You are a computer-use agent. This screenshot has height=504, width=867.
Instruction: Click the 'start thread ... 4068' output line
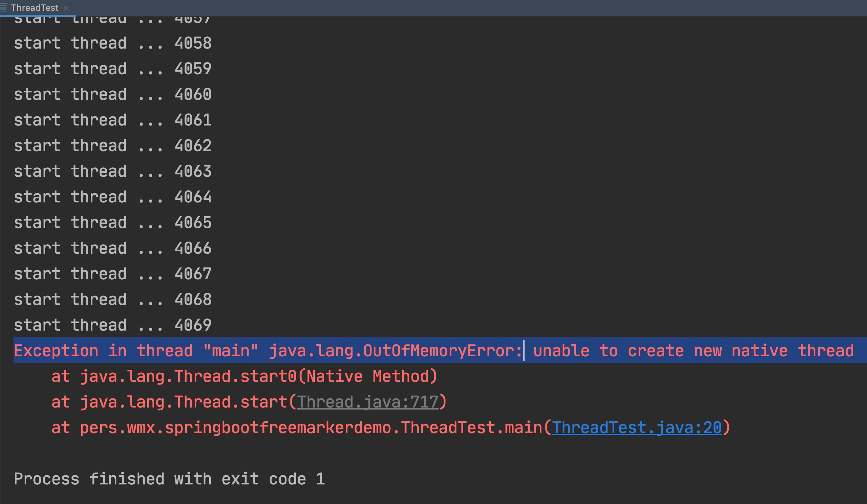(112, 300)
